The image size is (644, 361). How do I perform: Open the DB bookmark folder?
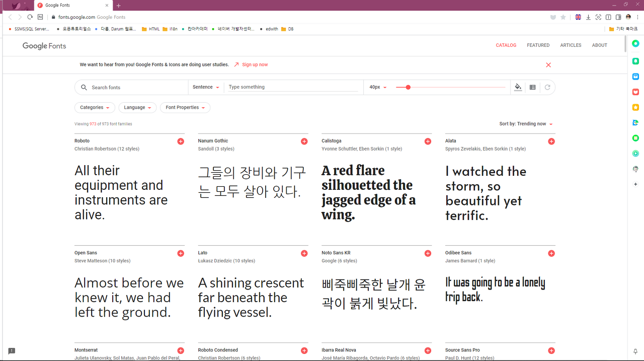[x=287, y=29]
